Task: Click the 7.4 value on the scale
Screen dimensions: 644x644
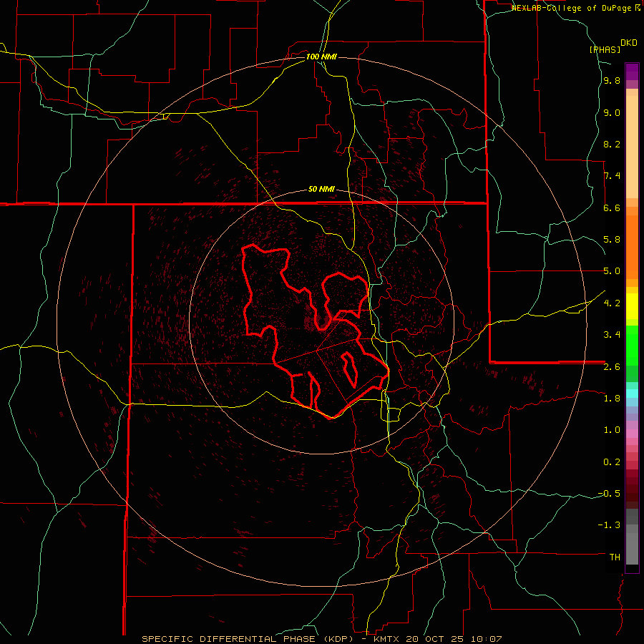Action: click(612, 176)
